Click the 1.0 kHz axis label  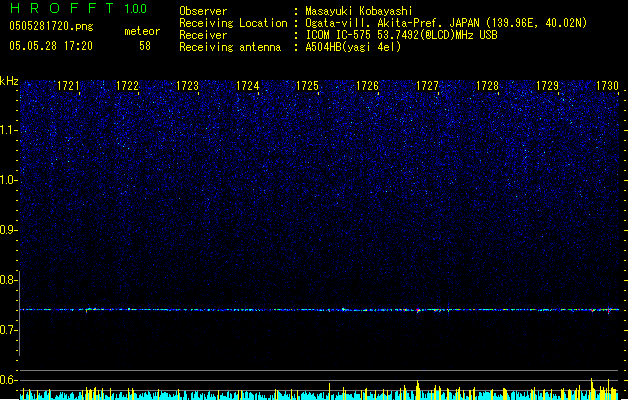[x=8, y=180]
